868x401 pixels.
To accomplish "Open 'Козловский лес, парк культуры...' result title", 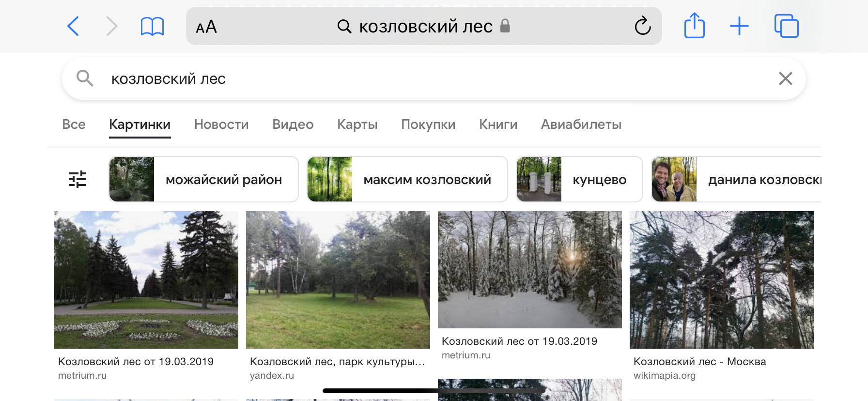I will [337, 362].
